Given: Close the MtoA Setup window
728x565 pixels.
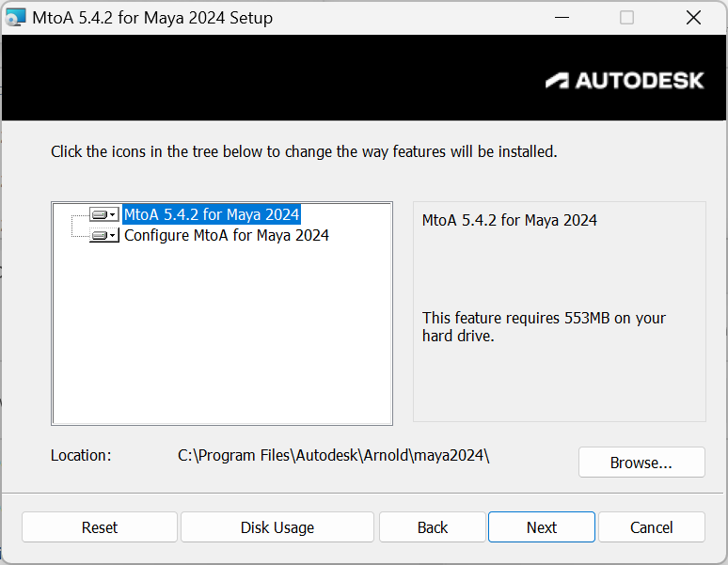Looking at the screenshot, I should pos(693,18).
